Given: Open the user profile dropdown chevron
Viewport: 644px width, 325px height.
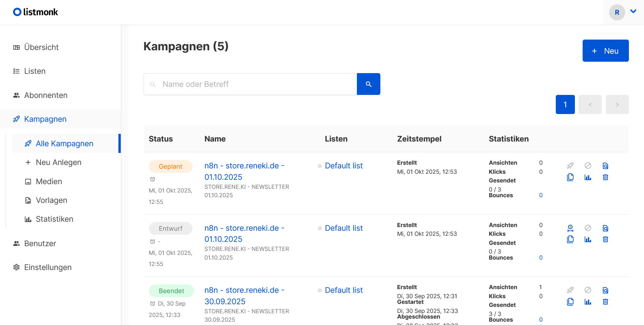Looking at the screenshot, I should tap(633, 11).
